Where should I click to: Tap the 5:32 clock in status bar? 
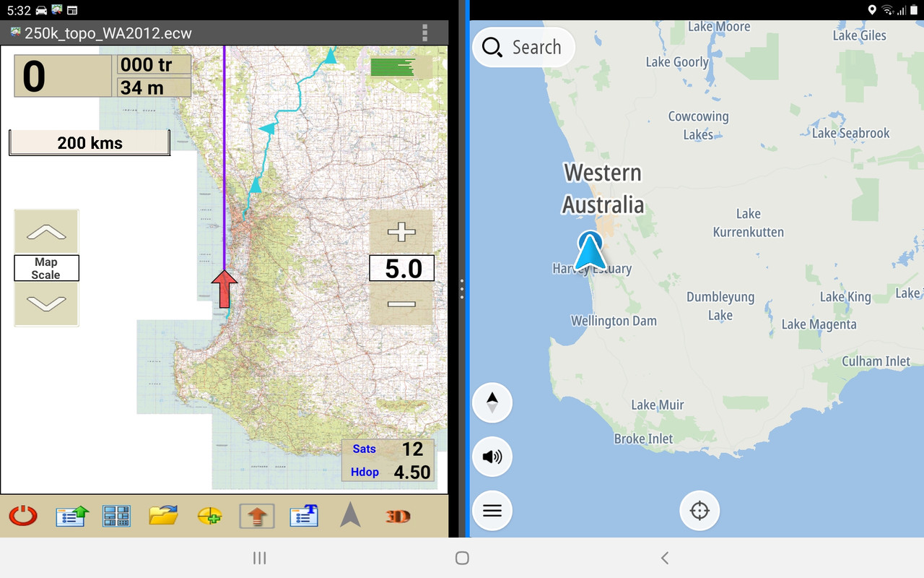[19, 10]
